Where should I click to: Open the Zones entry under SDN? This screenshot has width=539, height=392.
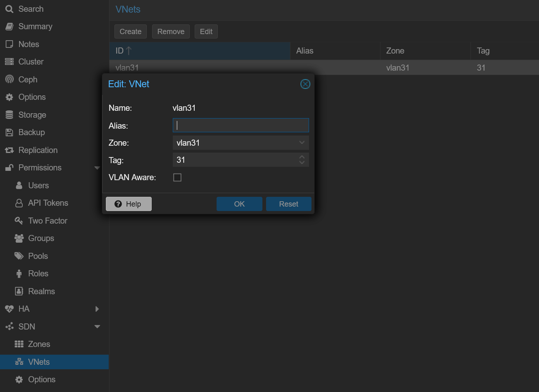click(x=39, y=344)
